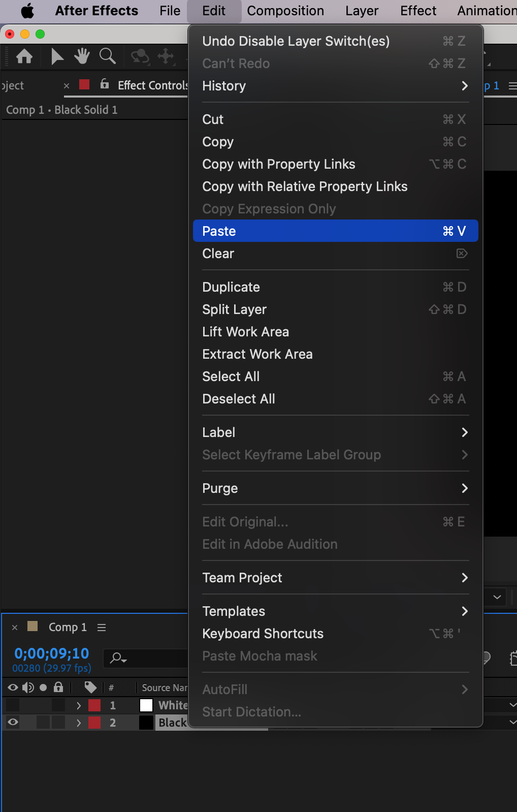Click the current timecode 0;00;09;10

pyautogui.click(x=51, y=653)
